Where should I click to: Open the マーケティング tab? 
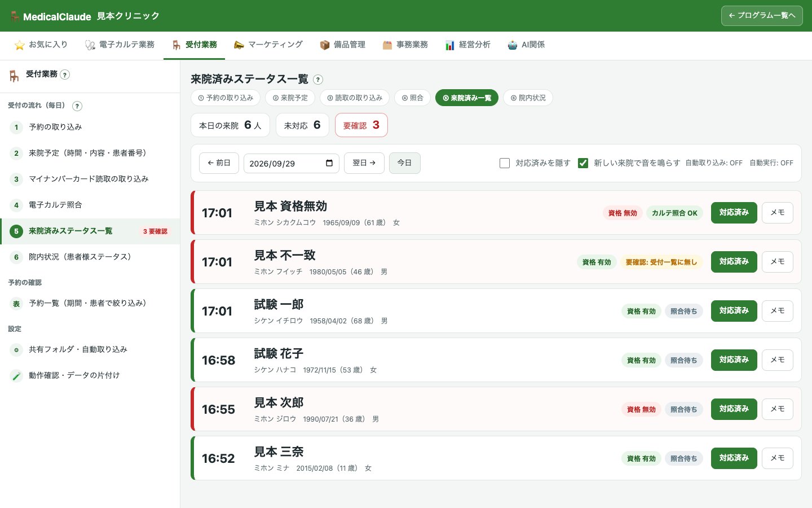pos(268,45)
